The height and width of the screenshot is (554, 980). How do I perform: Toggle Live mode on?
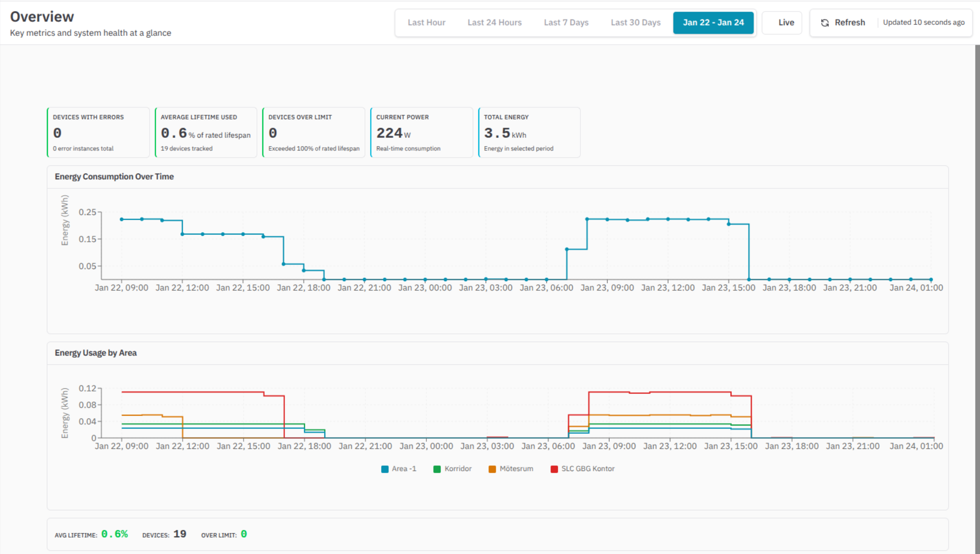785,23
